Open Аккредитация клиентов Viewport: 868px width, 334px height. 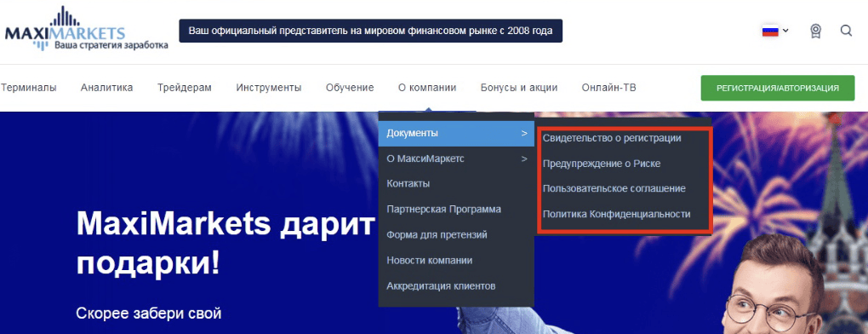point(441,286)
